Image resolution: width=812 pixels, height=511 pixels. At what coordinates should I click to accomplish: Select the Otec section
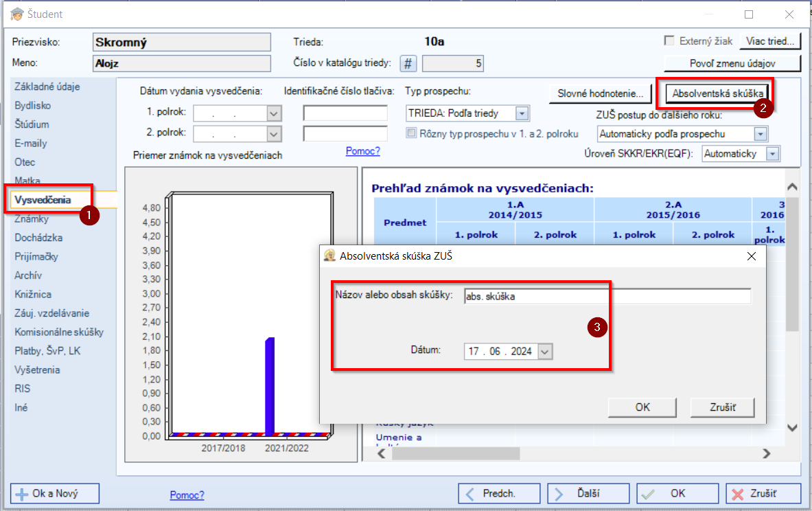(25, 161)
